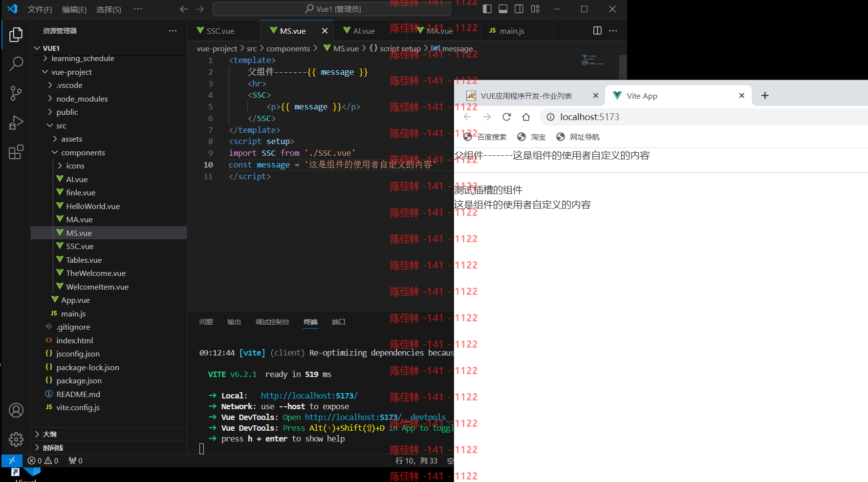The image size is (868, 482).
Task: Open a new browser tab
Action: [x=765, y=96]
